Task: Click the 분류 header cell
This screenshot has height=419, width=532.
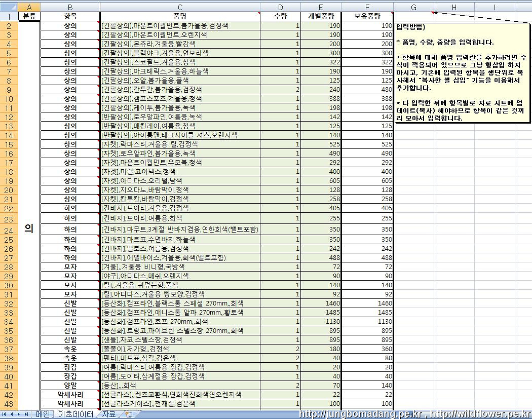Action: tap(29, 16)
